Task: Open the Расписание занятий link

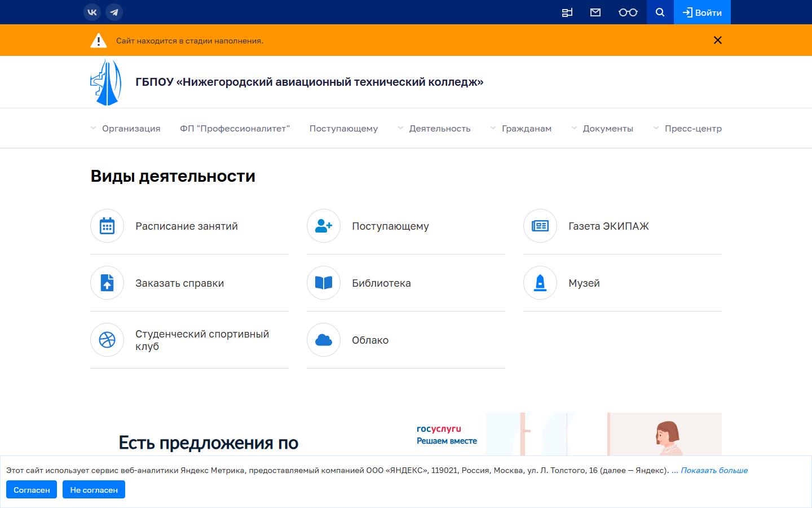Action: click(187, 226)
